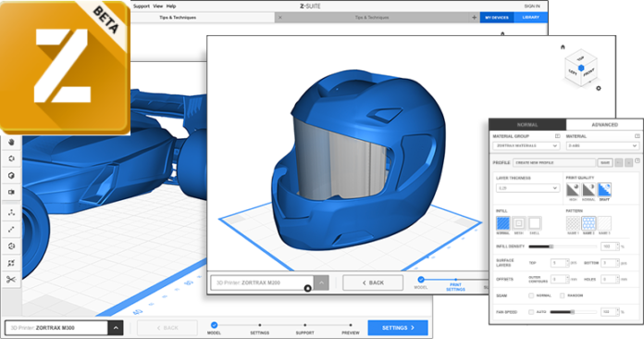Toggle the Auto fan speed checkbox
The image size is (644, 339).
coord(531,312)
